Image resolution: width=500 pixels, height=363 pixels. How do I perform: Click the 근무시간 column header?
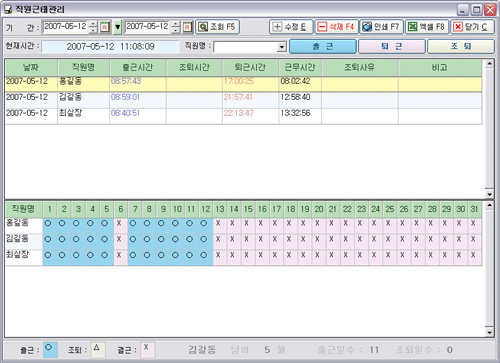click(x=300, y=68)
